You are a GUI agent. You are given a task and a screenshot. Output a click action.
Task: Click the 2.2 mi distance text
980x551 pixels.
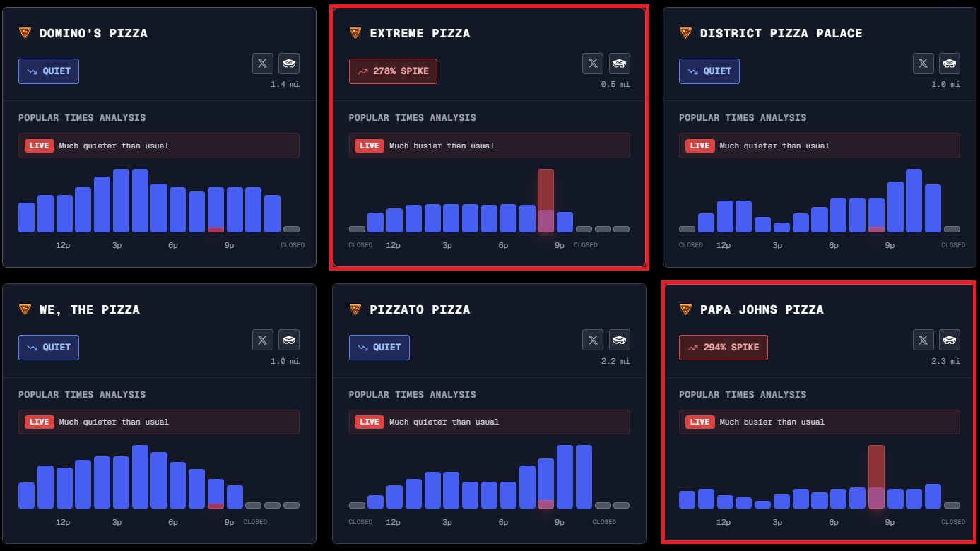pos(615,360)
